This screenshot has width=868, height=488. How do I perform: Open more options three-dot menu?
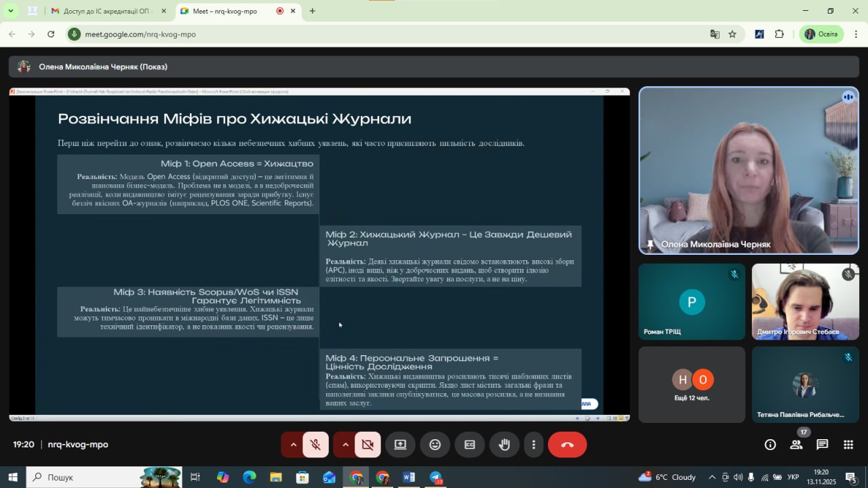tap(534, 445)
